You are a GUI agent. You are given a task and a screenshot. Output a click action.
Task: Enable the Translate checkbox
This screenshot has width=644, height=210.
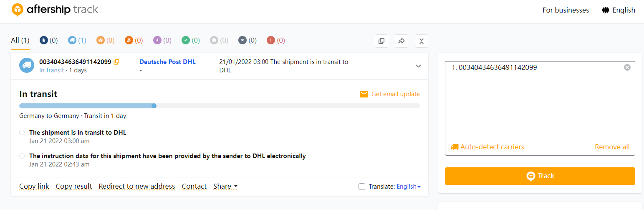362,187
